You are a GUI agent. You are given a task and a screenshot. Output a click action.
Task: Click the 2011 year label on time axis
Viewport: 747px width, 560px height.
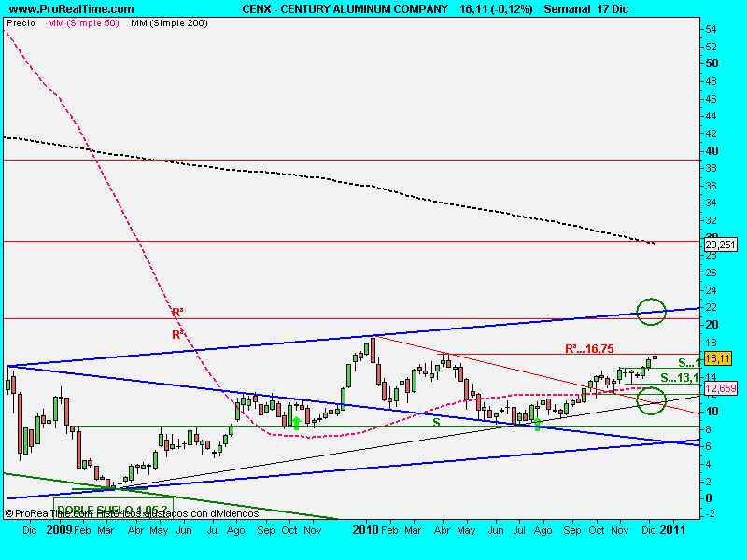(x=672, y=530)
